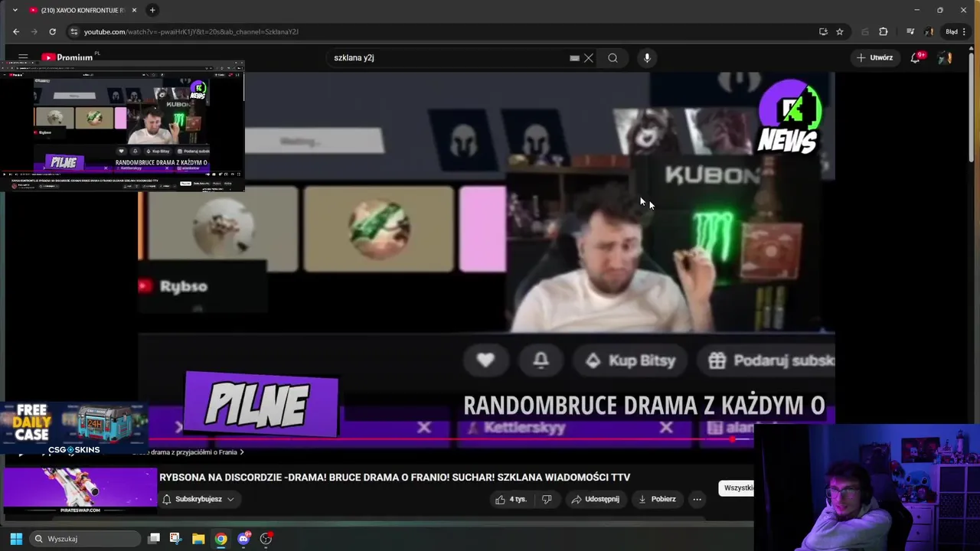Open the YouTube hamburger guide menu
Viewport: 980px width, 551px height.
(23, 57)
